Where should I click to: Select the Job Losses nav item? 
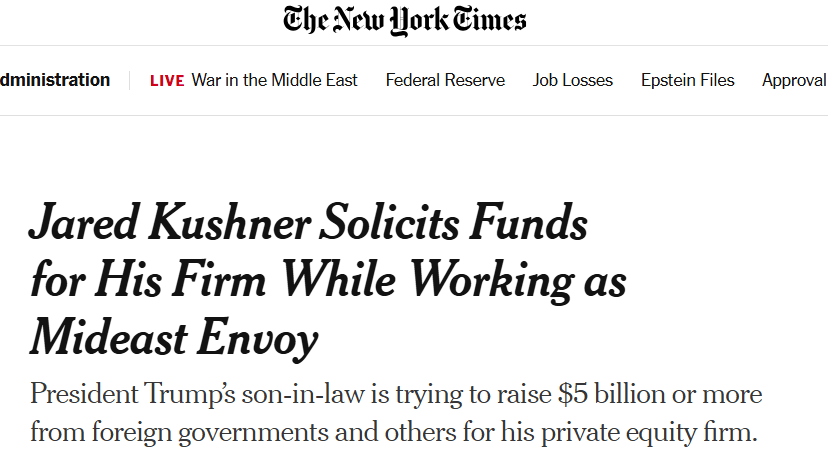click(x=573, y=81)
